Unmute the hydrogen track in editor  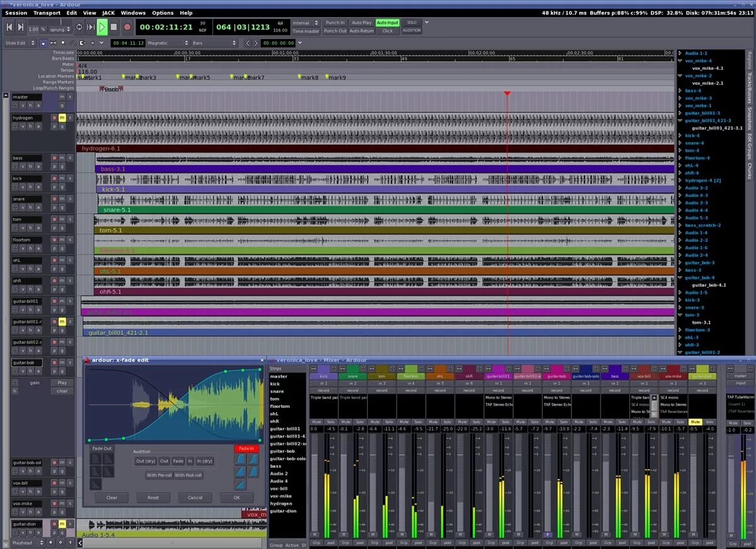click(62, 118)
